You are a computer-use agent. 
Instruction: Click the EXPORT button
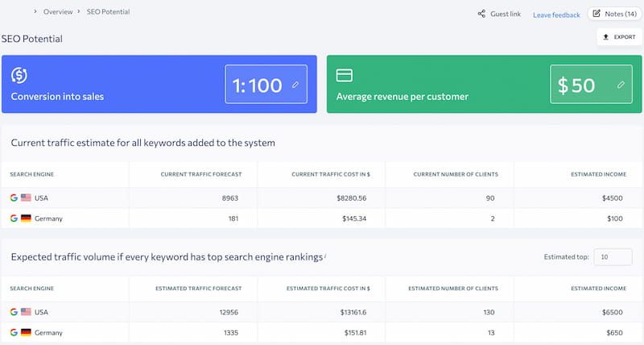[x=619, y=37]
